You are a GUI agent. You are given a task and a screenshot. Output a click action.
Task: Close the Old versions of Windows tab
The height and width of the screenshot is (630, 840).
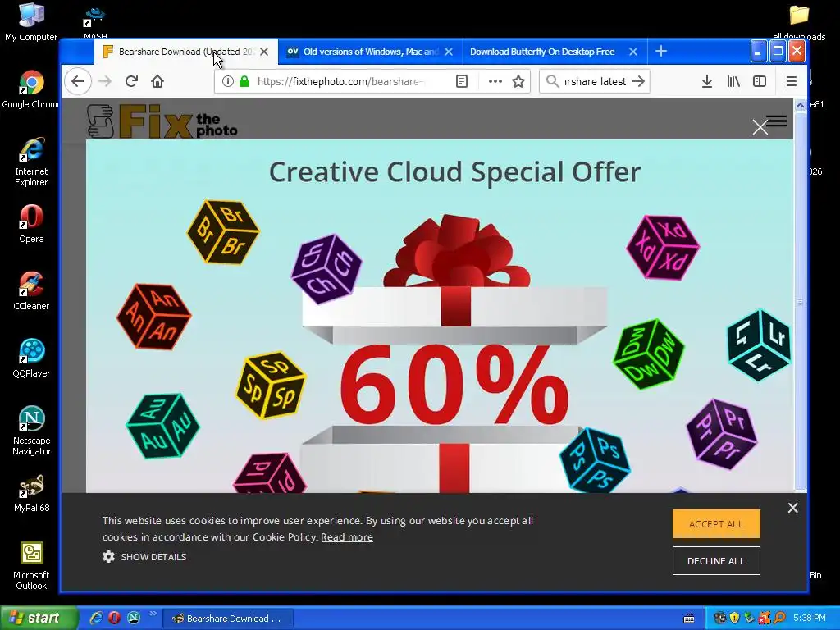[x=449, y=52]
